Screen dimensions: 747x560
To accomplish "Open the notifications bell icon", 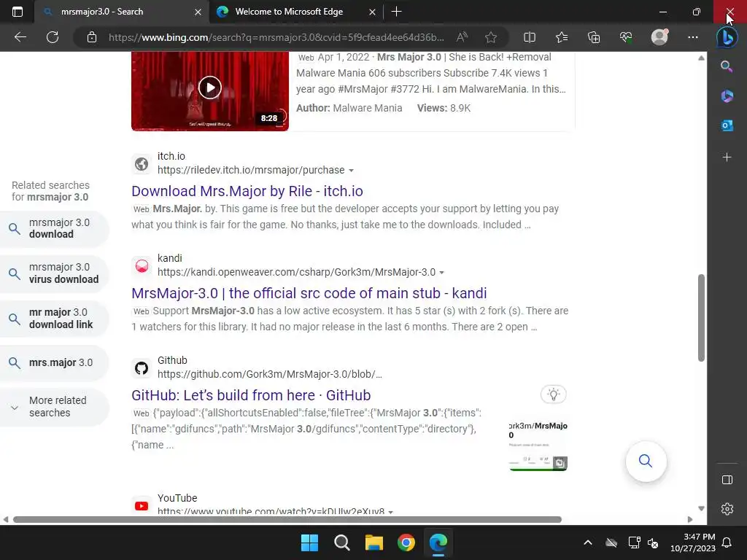I will pos(727,542).
